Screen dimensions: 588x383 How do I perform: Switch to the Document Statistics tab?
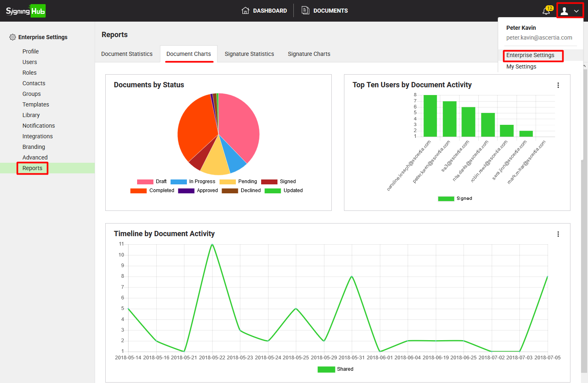click(x=126, y=54)
